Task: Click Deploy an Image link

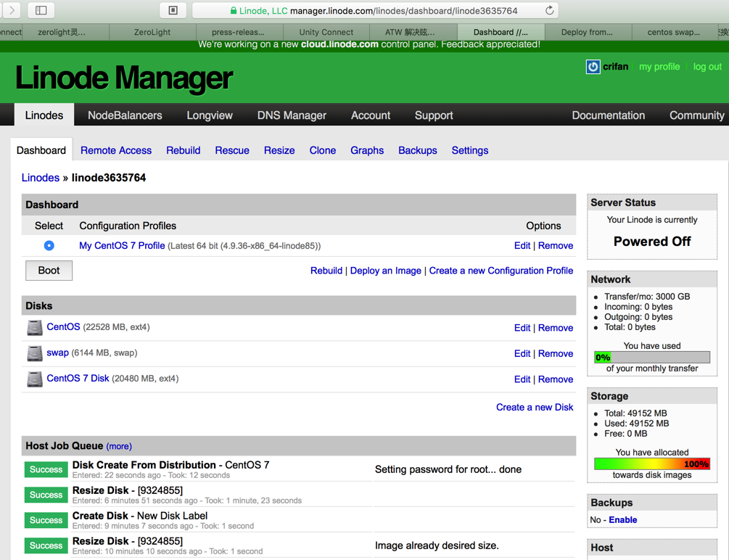Action: point(385,271)
